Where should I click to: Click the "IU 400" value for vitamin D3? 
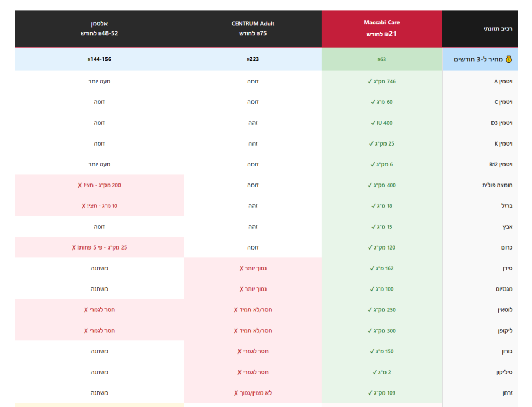(382, 123)
